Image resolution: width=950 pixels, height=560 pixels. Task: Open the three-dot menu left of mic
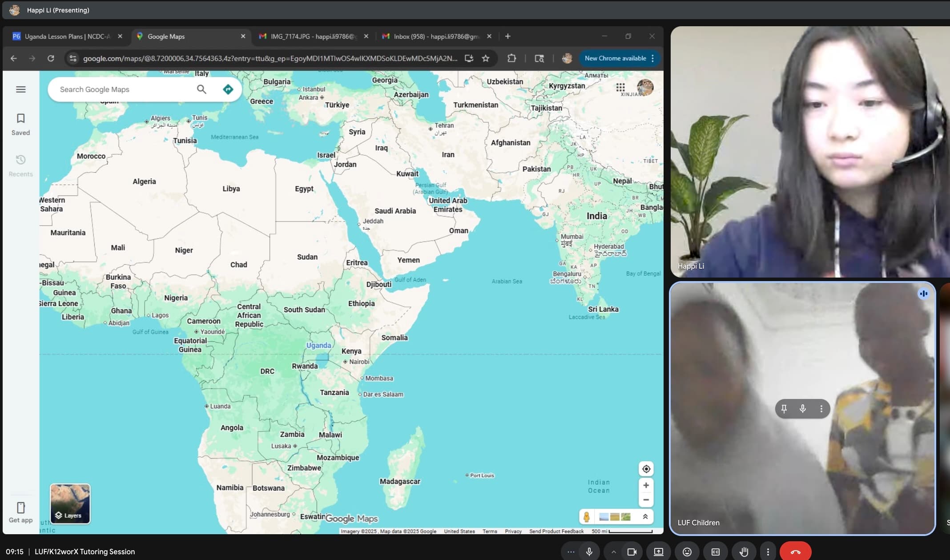click(571, 552)
